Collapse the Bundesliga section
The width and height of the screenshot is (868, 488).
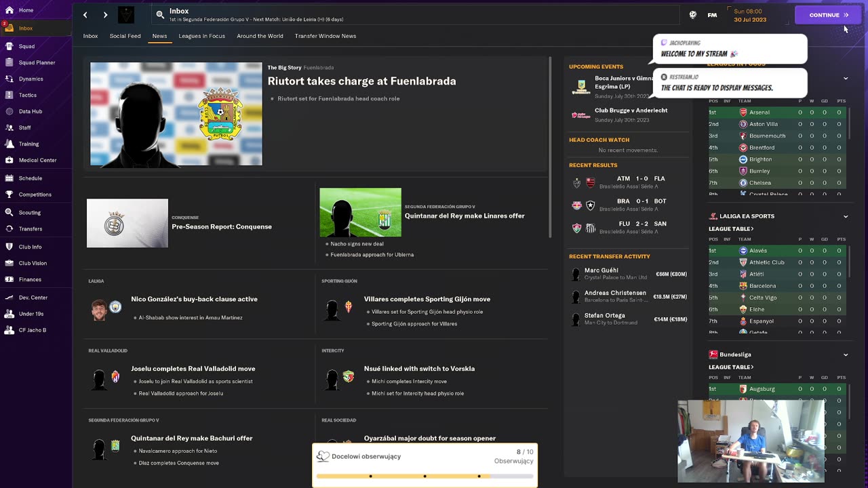[x=846, y=355]
